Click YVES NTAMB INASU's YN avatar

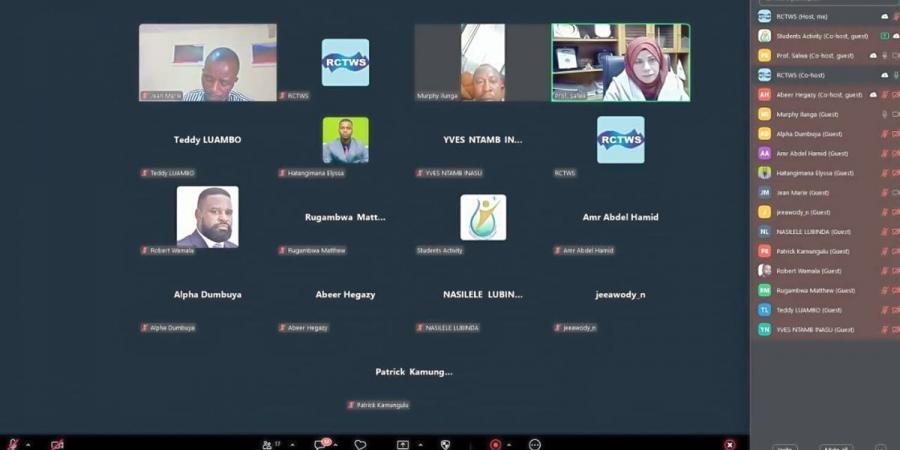[x=765, y=329]
